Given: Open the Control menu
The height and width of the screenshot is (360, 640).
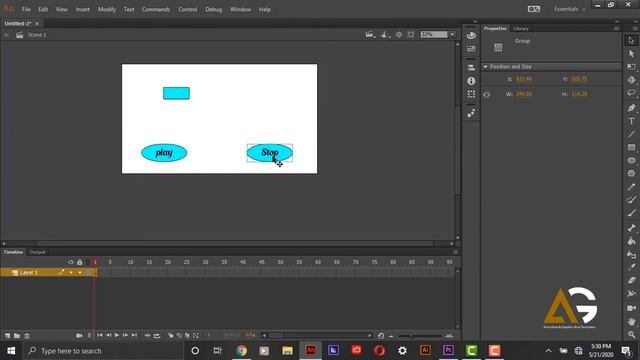Looking at the screenshot, I should click(188, 9).
